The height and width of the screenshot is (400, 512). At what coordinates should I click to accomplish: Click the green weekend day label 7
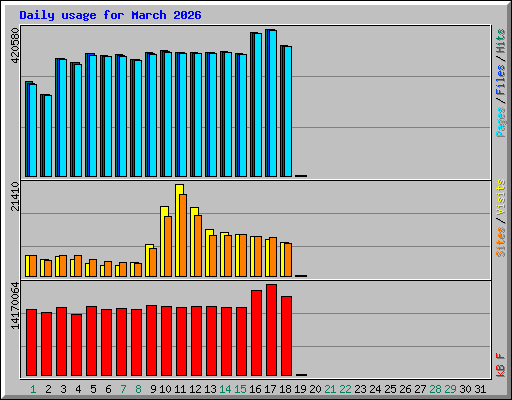click(x=123, y=389)
